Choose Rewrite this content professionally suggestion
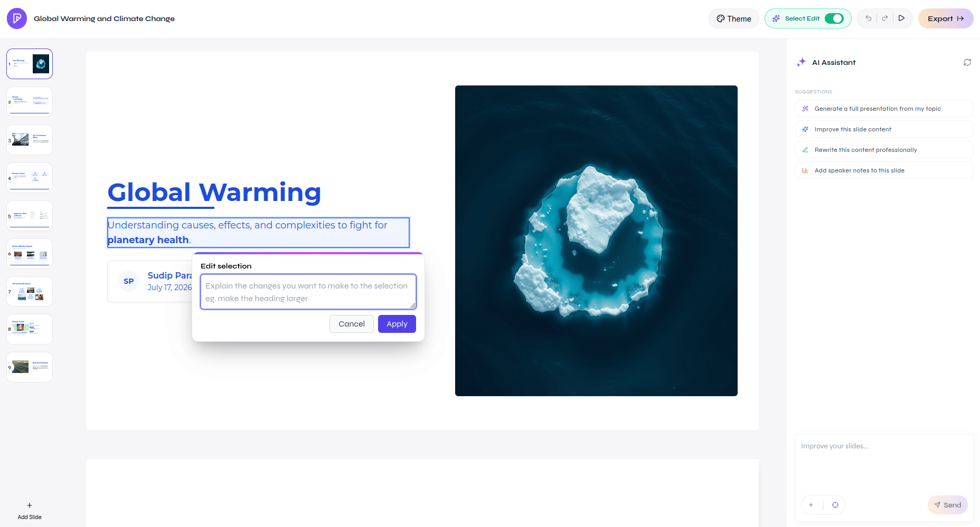This screenshot has width=980, height=527. pos(884,150)
